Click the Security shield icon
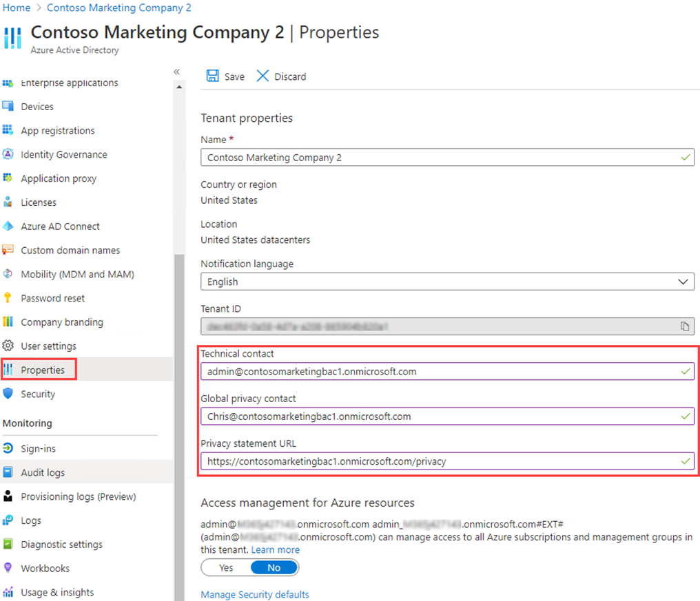700x601 pixels. tap(8, 394)
